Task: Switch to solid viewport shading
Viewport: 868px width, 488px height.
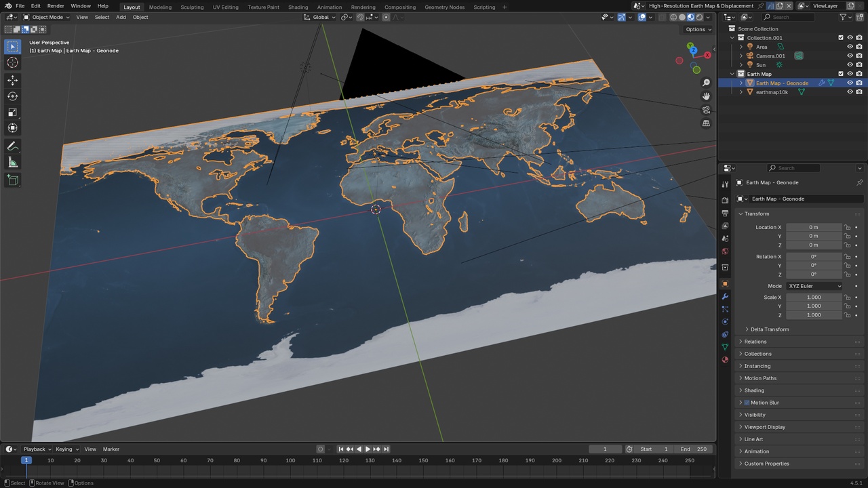Action: point(682,17)
